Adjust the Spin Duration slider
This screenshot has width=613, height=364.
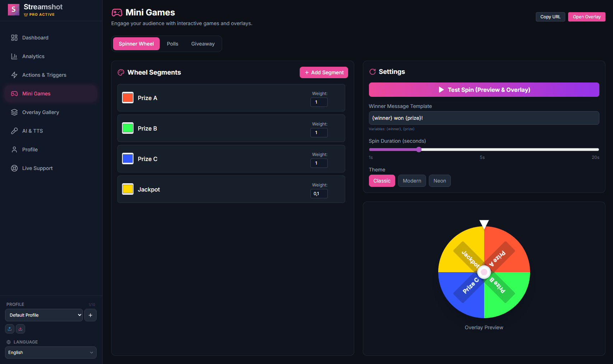point(419,150)
